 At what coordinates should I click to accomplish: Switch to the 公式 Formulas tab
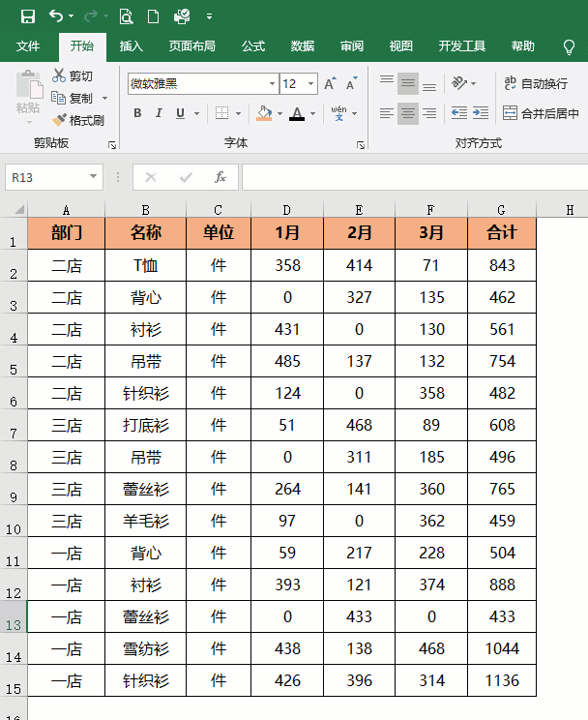(253, 45)
